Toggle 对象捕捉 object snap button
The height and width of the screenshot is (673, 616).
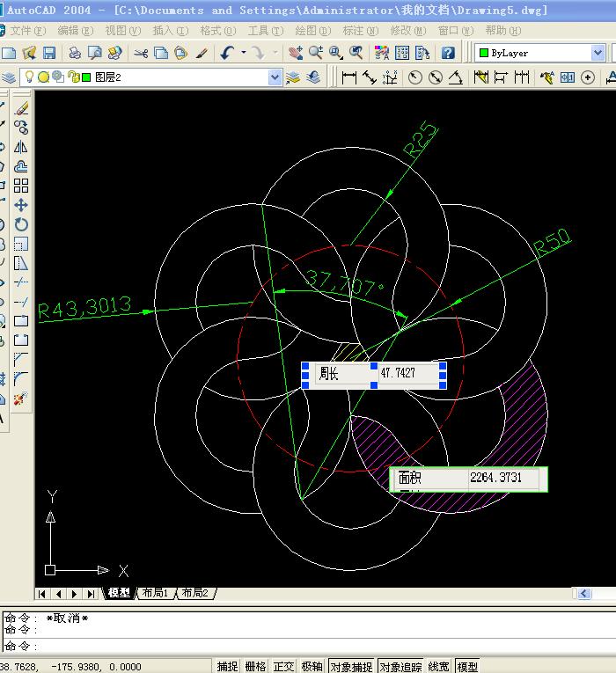(352, 666)
